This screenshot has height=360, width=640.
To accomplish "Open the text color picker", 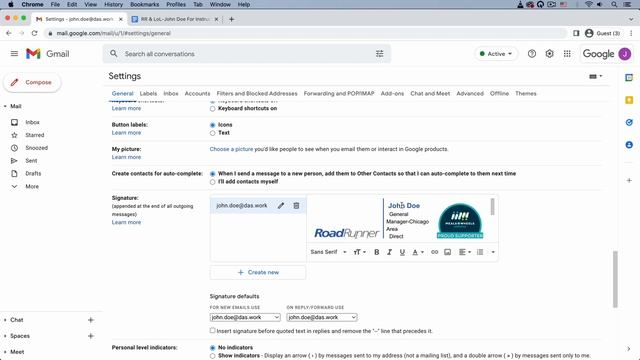I will (x=418, y=252).
